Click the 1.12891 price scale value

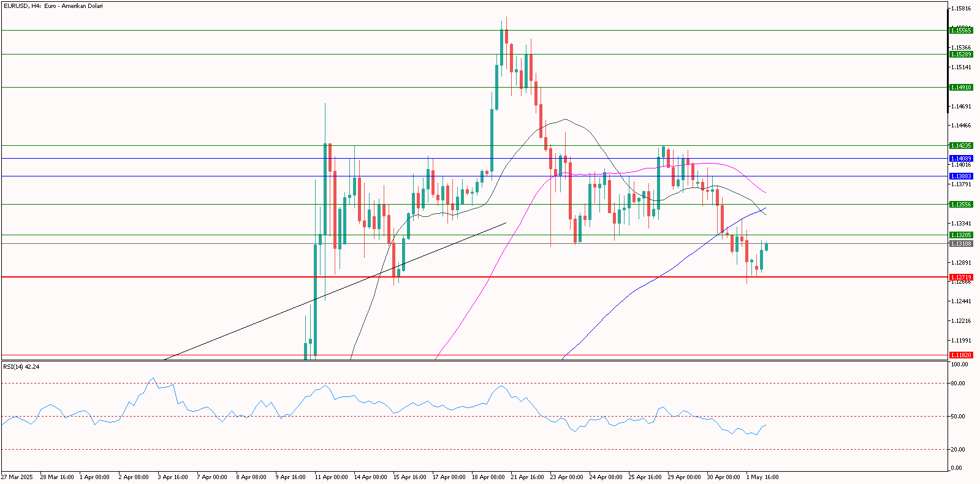tap(961, 262)
